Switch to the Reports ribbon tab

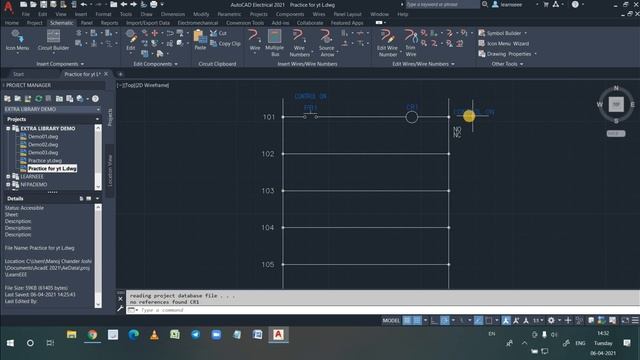click(x=109, y=23)
